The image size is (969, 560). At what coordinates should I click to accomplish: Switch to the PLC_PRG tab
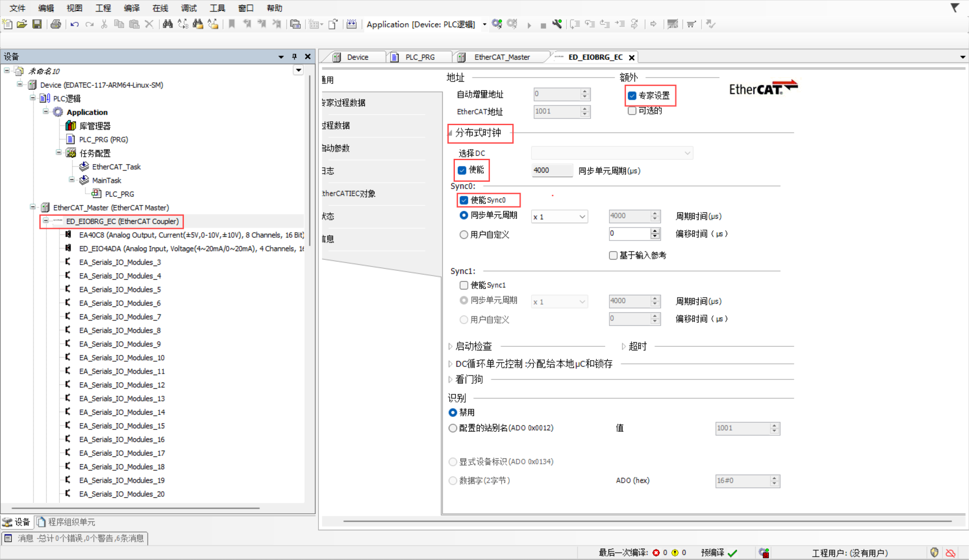click(x=419, y=57)
